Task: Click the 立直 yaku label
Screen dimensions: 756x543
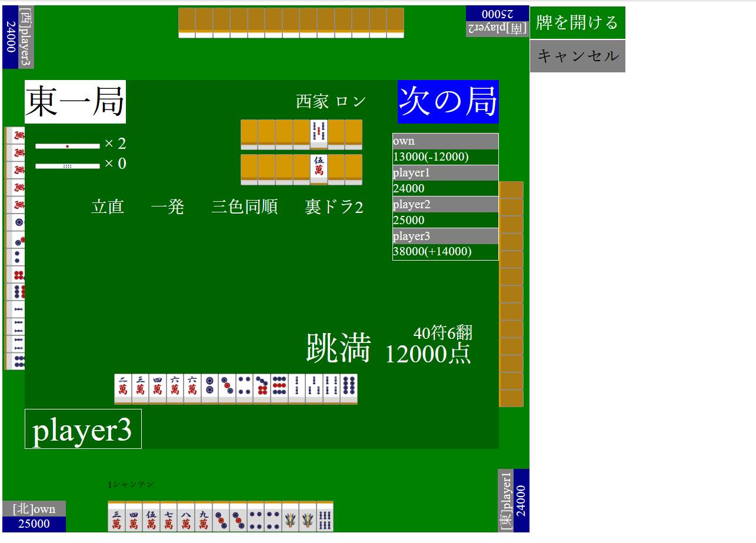Action: tap(108, 207)
